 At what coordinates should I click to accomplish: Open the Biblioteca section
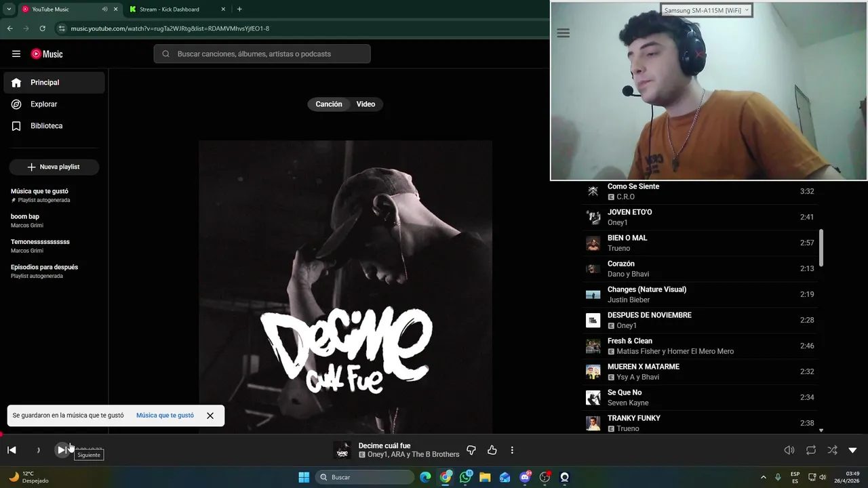coord(54,126)
